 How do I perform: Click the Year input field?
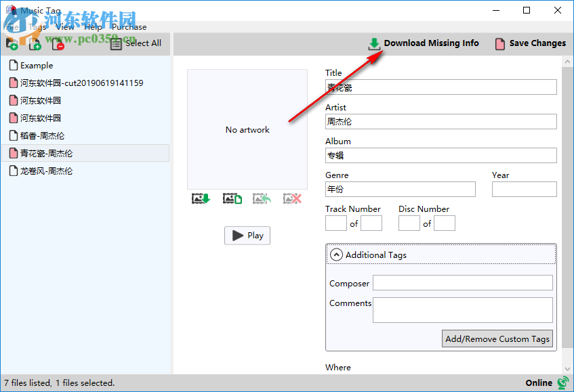tap(525, 190)
